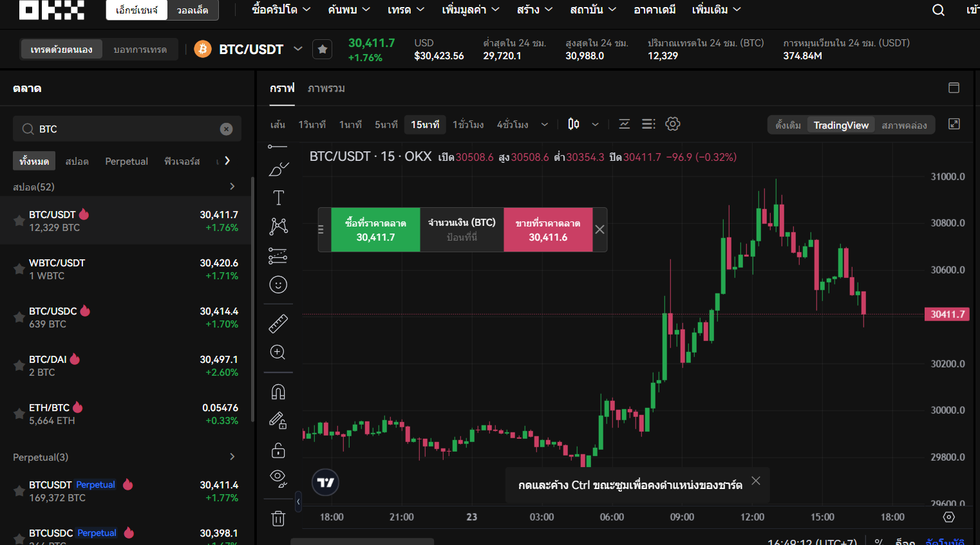Click the green buy at market price button

pos(375,230)
